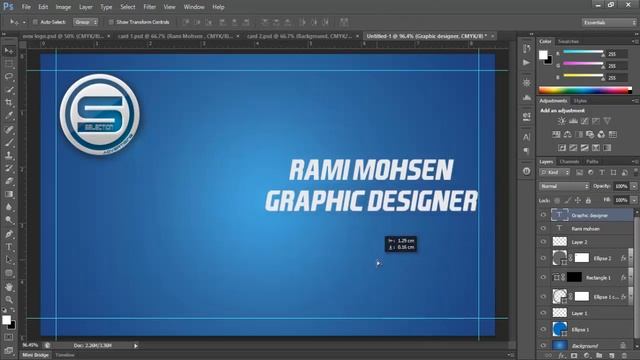
Task: Click the cyan color slider
Action: click(583, 52)
